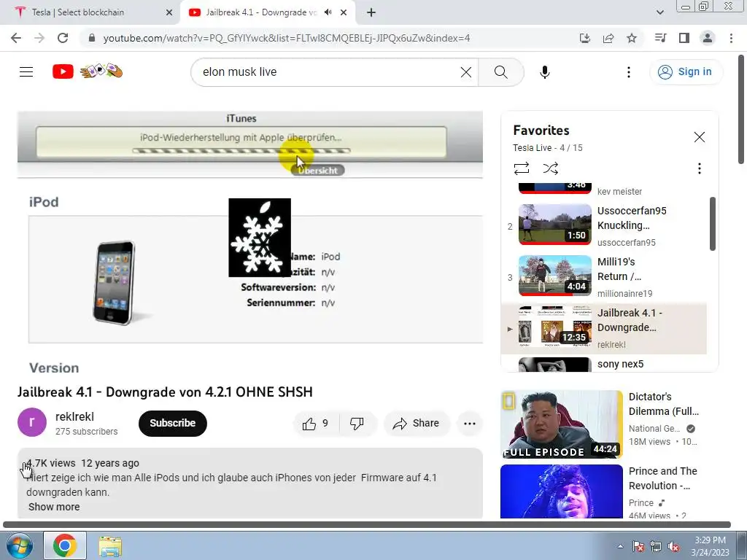Play Ussoccerfan95 Knuckling video in playlist
The height and width of the screenshot is (560, 747).
604,226
